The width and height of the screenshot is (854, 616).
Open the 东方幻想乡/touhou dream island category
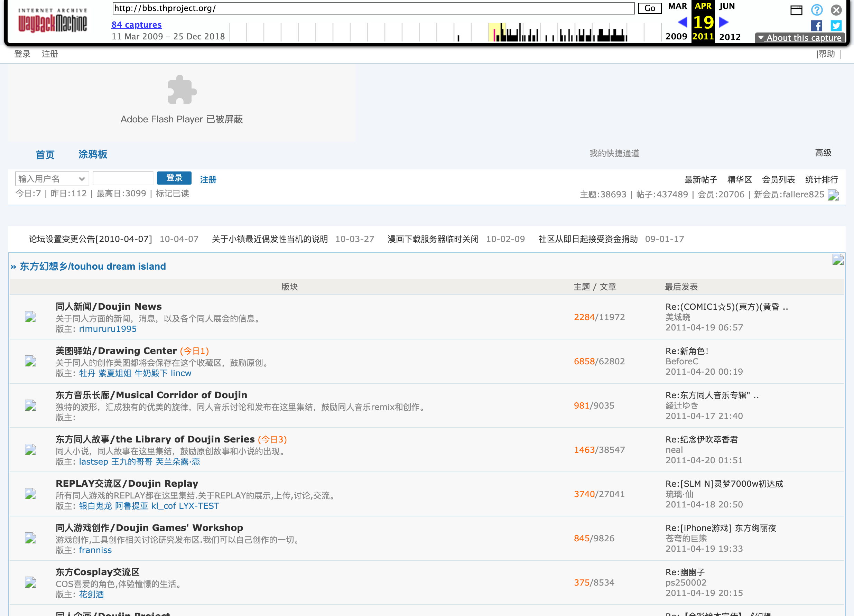point(93,266)
